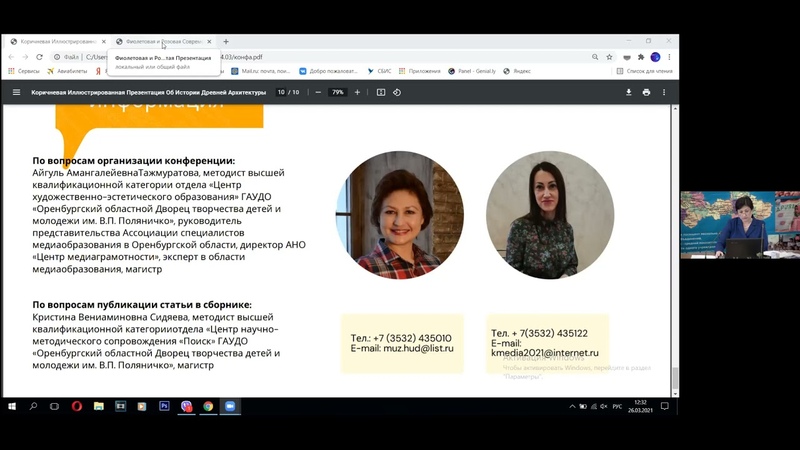This screenshot has width=800, height=450.
Task: Click the muted volume tray icon
Action: pyautogui.click(x=604, y=407)
